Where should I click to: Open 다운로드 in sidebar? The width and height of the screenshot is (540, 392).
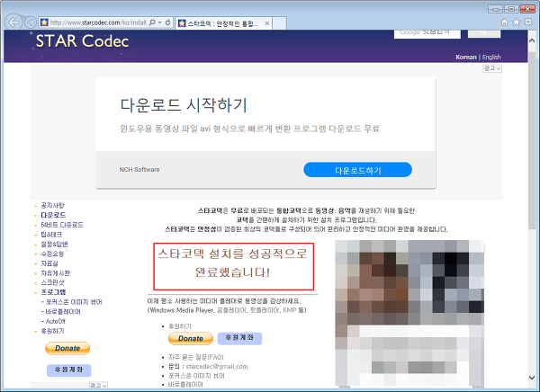(53, 215)
